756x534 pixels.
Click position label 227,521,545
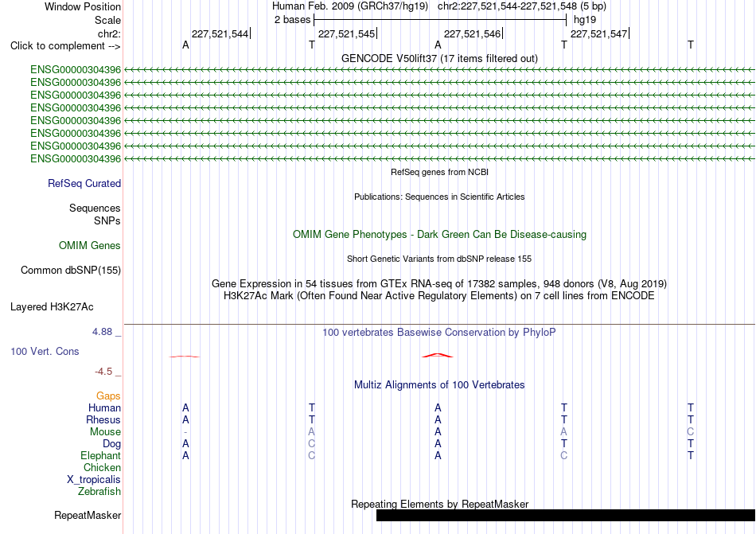click(347, 33)
